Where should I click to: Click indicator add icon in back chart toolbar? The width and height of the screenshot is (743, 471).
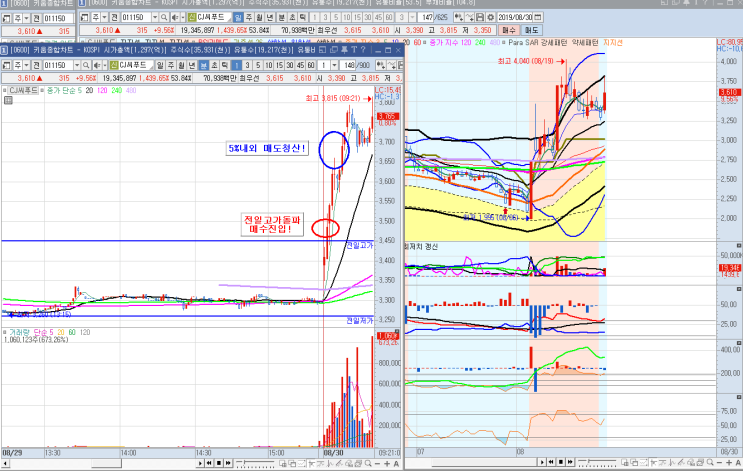click(458, 17)
